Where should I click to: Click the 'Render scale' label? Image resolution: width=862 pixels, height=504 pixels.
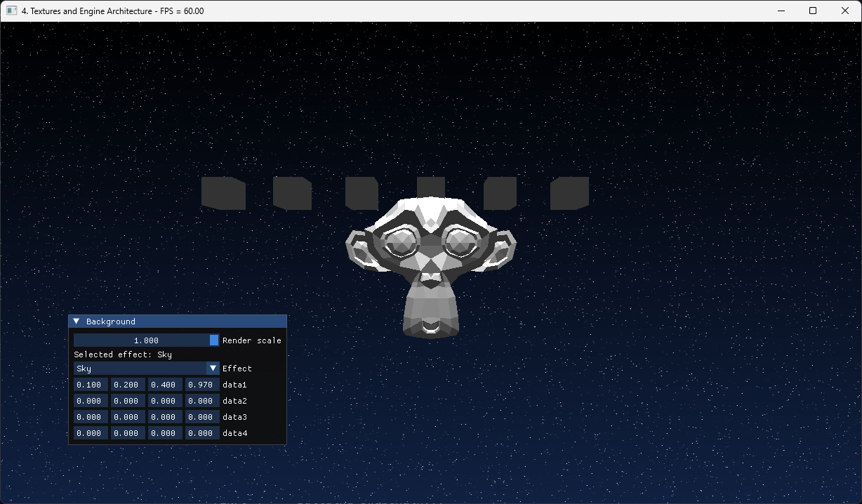(x=252, y=340)
